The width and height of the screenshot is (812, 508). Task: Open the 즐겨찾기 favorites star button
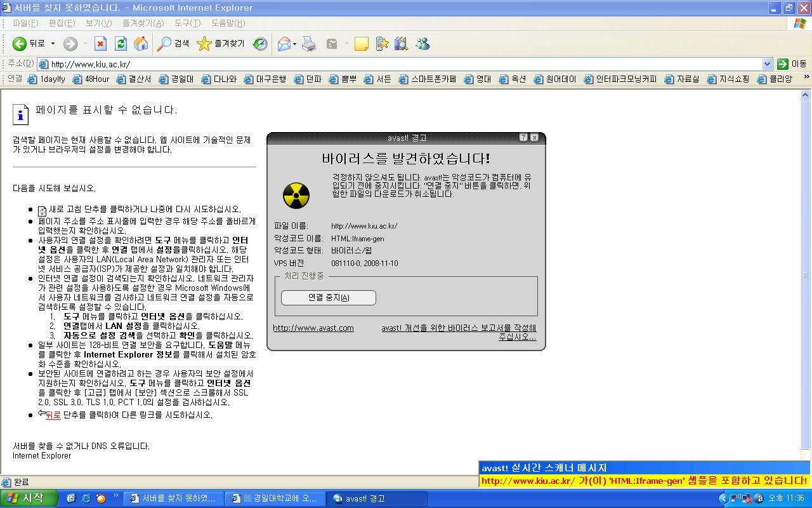221,44
